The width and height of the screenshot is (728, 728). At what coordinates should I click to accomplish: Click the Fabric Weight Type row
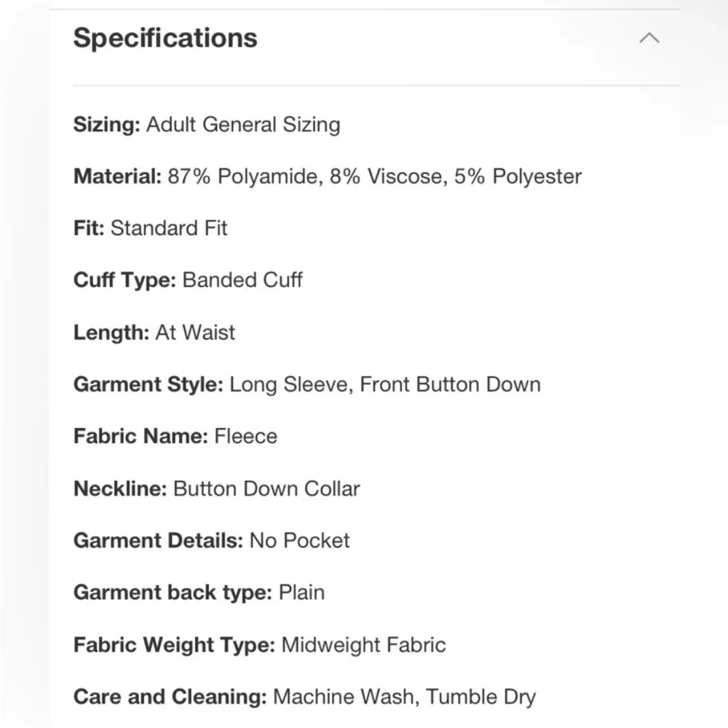tap(260, 645)
